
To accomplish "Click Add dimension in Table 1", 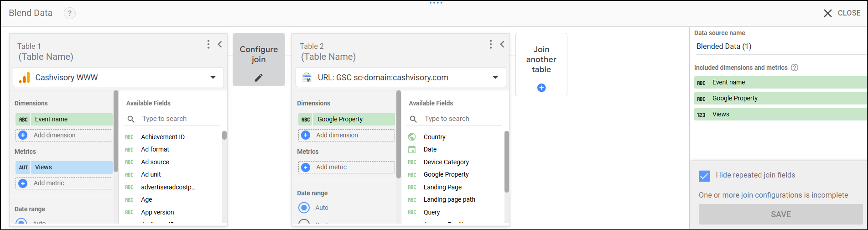I will tap(64, 135).
